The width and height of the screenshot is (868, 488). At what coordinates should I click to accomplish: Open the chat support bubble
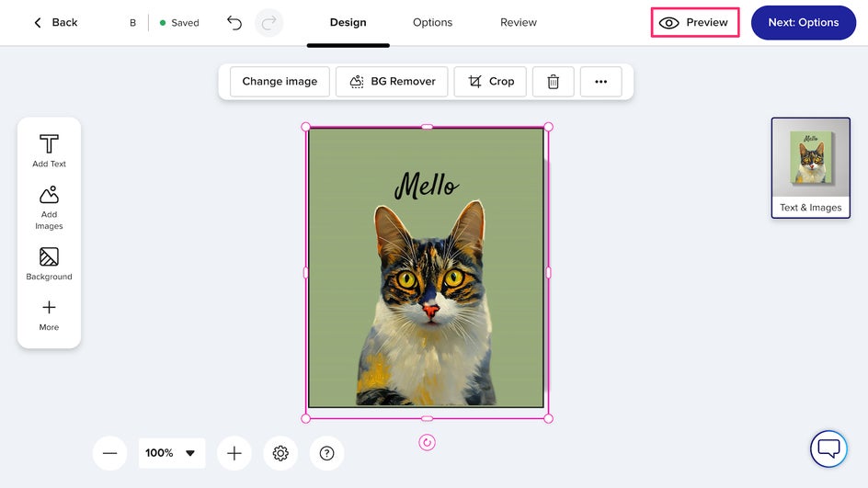pos(828,448)
